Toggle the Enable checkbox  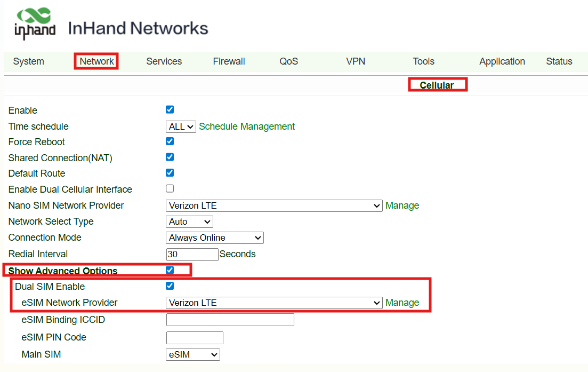170,109
